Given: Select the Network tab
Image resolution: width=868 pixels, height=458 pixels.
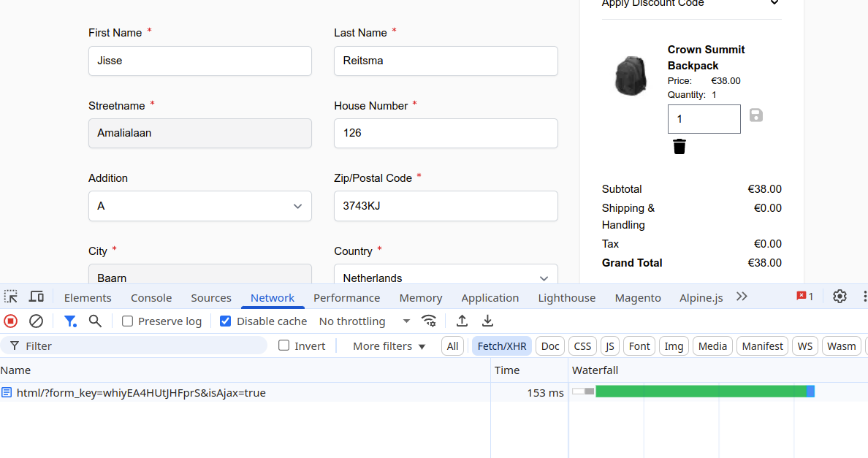Looking at the screenshot, I should (x=273, y=297).
